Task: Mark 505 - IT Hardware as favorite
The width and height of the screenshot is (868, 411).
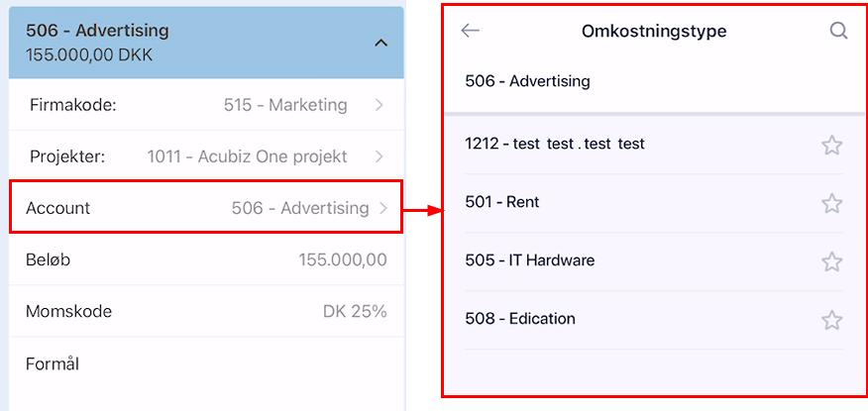Action: tap(831, 261)
